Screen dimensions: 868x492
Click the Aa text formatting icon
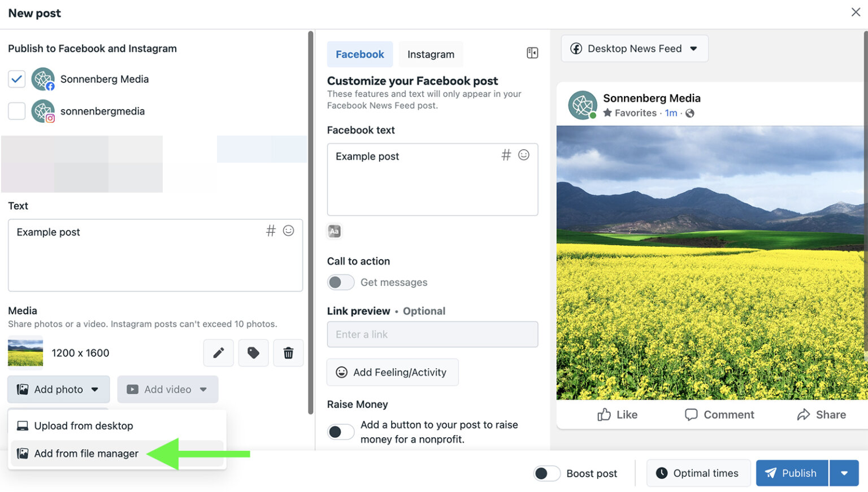(334, 231)
